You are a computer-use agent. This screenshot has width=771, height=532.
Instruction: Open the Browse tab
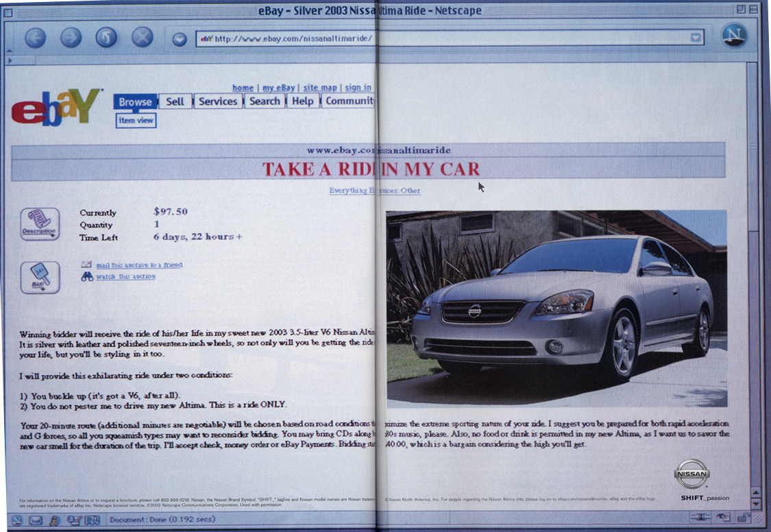[x=135, y=101]
